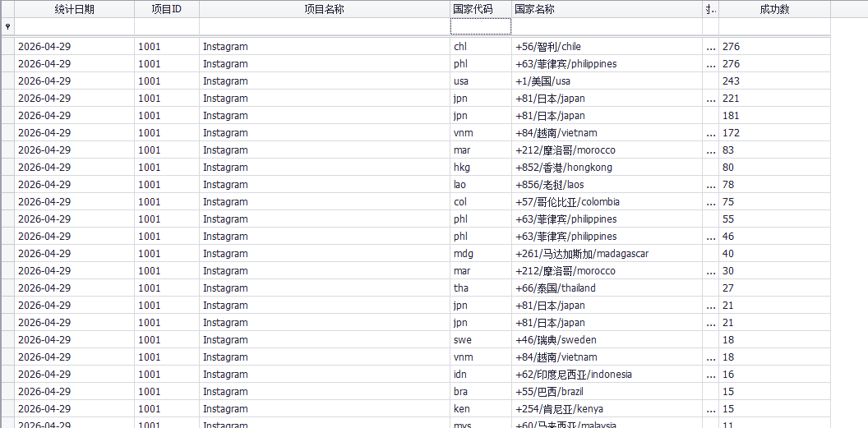Click the '+66/泰国/thailand' cell

tap(607, 288)
